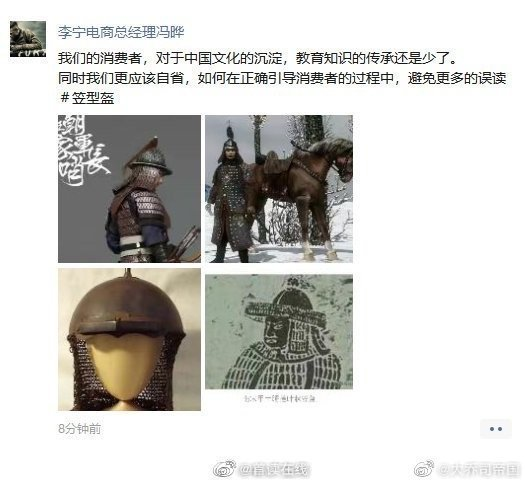Click the right blurred @ watermark text
The width and height of the screenshot is (527, 485).
pos(479,469)
